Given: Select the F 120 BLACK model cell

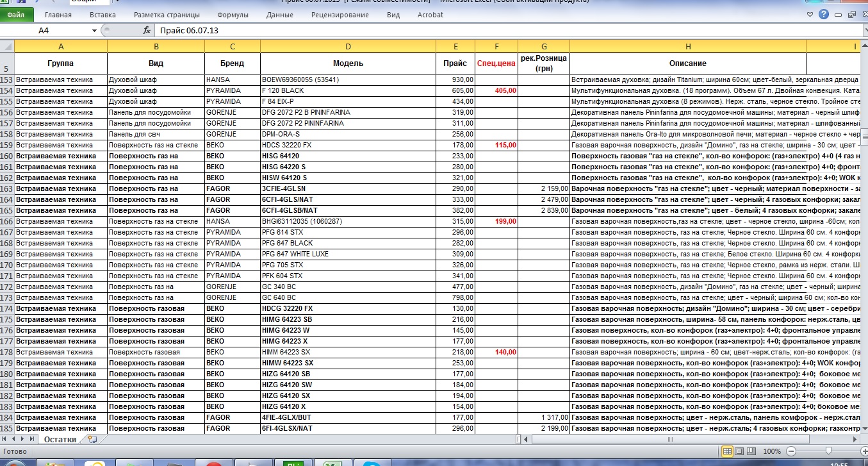Looking at the screenshot, I should 348,90.
